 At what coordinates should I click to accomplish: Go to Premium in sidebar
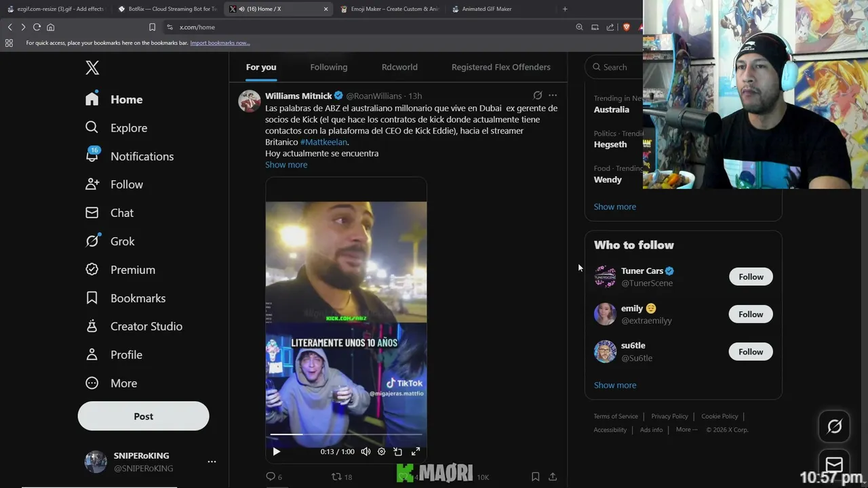coord(120,270)
